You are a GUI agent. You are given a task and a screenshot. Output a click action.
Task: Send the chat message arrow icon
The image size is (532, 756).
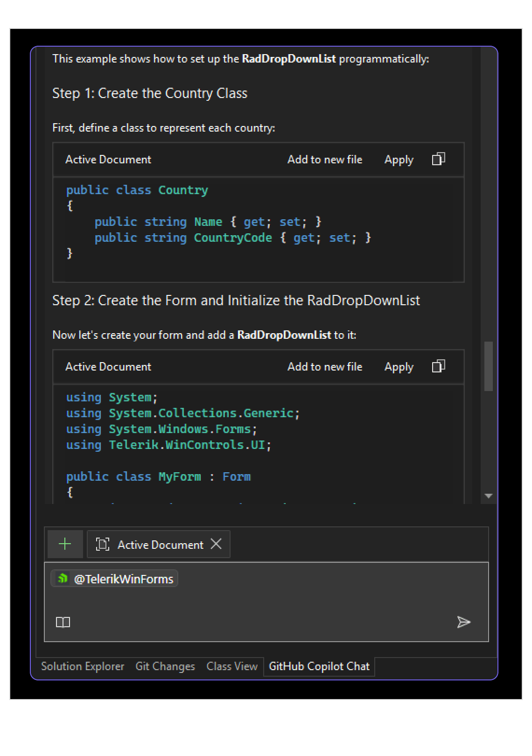[x=463, y=622]
